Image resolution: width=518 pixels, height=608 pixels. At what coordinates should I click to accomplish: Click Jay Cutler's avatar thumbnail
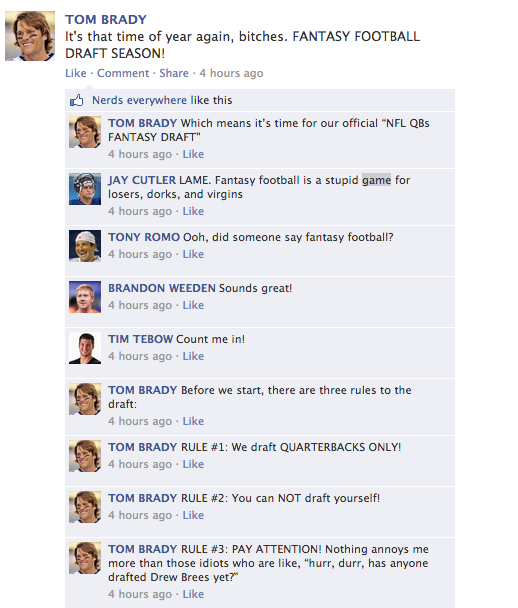85,189
